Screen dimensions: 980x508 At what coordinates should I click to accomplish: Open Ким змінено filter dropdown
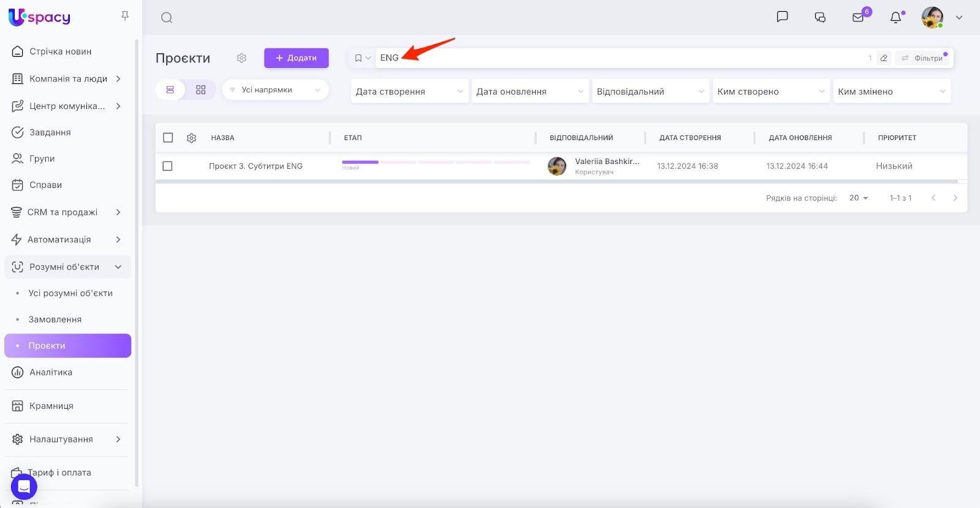[892, 91]
